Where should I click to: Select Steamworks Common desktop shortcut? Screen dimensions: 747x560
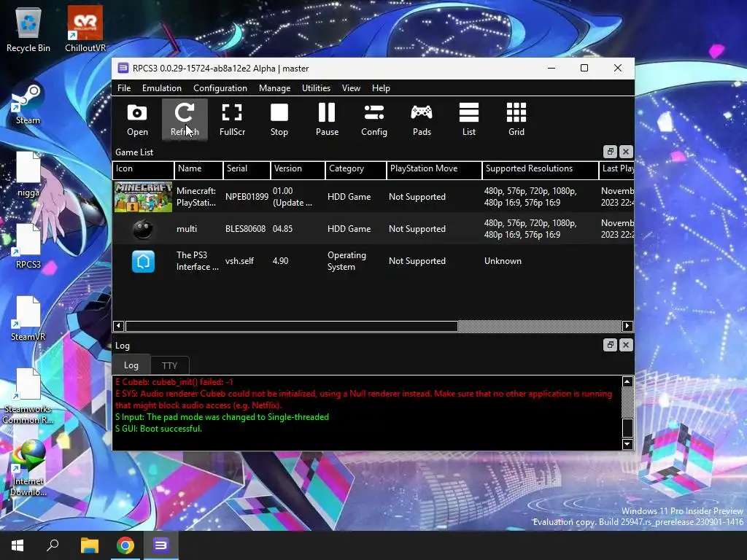pyautogui.click(x=28, y=396)
